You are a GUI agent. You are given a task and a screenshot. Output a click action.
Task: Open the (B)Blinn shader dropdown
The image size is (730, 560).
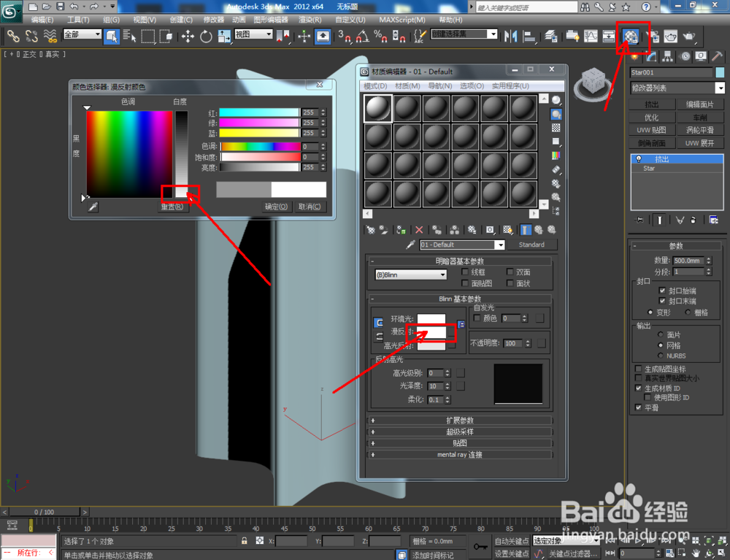point(410,275)
